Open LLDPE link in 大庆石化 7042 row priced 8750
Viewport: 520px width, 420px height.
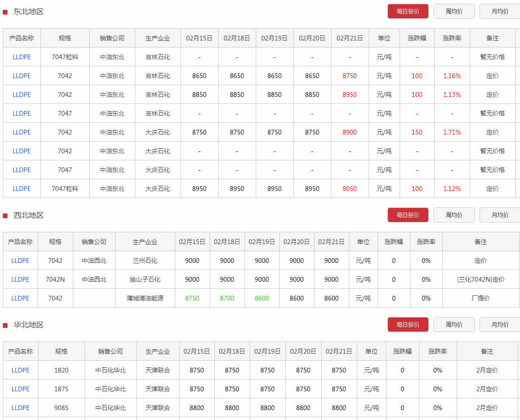[22, 132]
